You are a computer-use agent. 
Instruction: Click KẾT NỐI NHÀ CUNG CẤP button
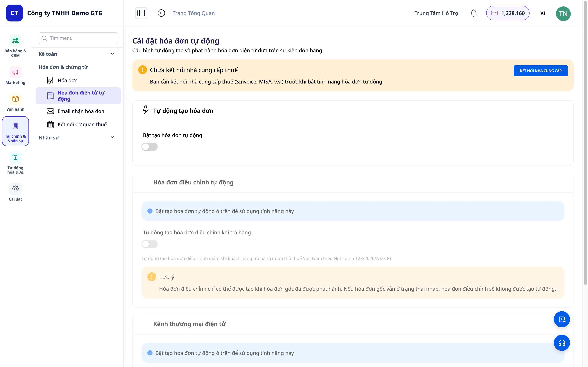pos(540,71)
